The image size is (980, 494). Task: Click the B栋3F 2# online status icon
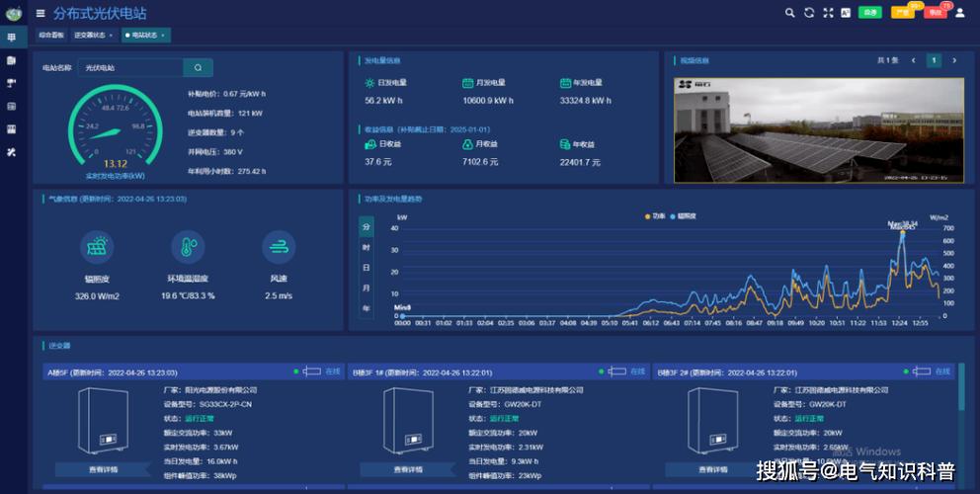[x=922, y=371]
